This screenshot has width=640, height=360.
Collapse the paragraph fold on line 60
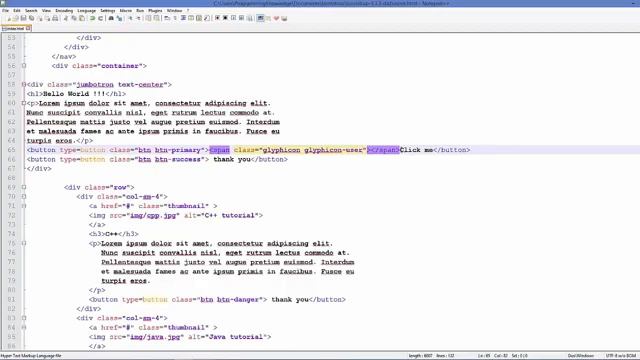pos(24,103)
